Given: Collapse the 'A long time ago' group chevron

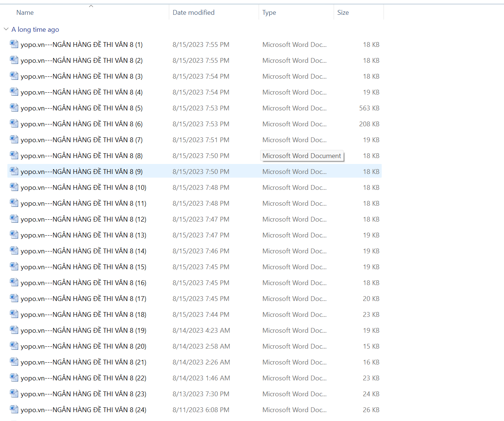Looking at the screenshot, I should [6, 29].
